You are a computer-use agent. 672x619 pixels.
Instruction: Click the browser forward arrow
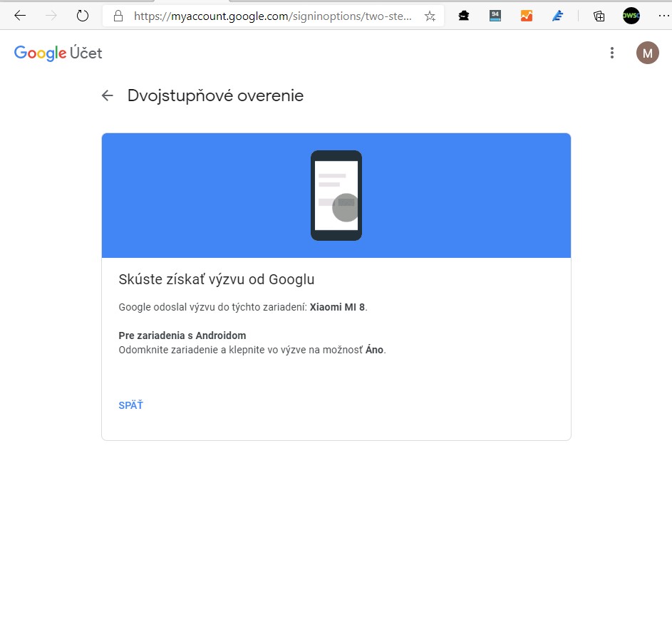point(51,16)
